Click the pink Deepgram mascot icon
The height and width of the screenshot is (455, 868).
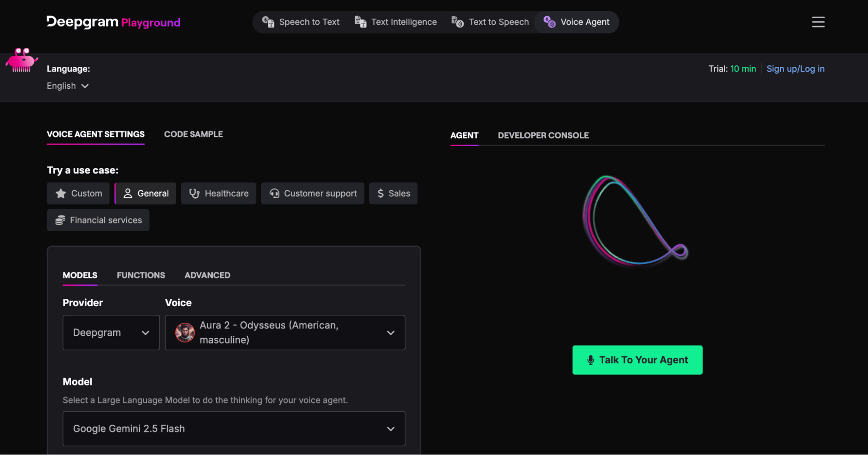[21, 61]
